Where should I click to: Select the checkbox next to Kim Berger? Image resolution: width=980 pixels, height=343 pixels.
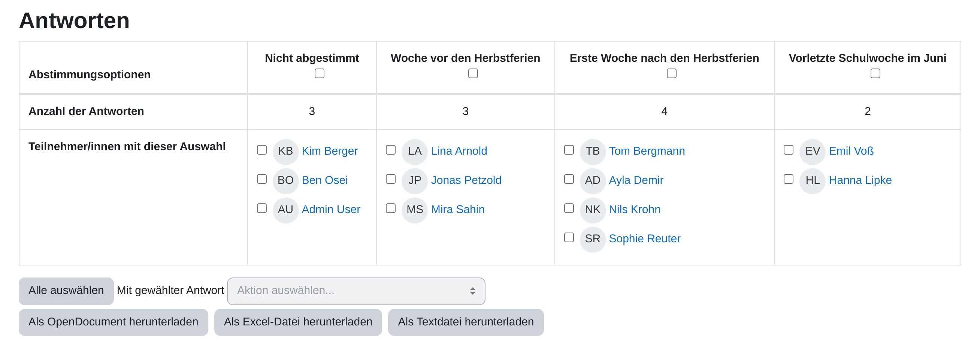262,150
